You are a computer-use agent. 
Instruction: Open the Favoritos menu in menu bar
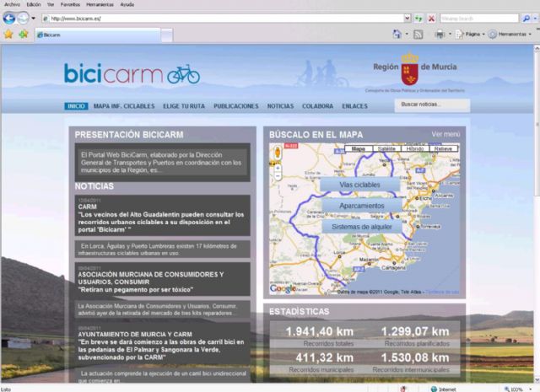[67, 4]
